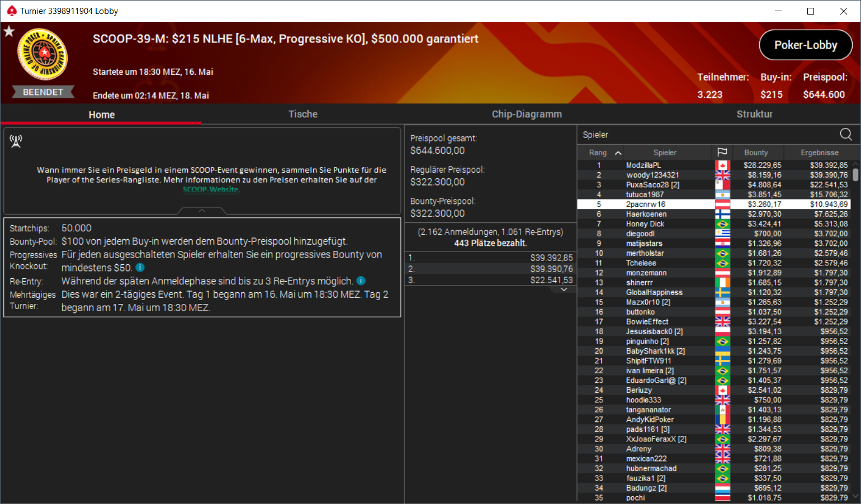Open the Struktur tab
The image size is (861, 504).
point(754,114)
